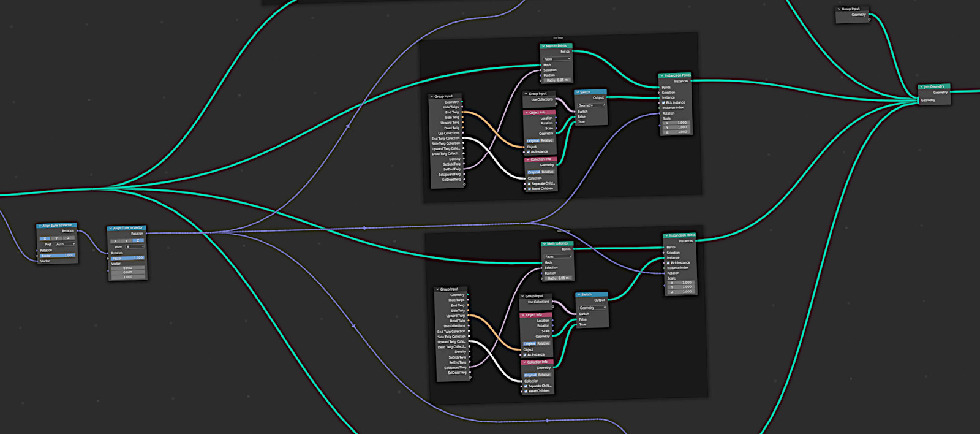The image size is (980, 434).
Task: Select X axis in Align Euler node with Pivot X
Action: (115, 241)
